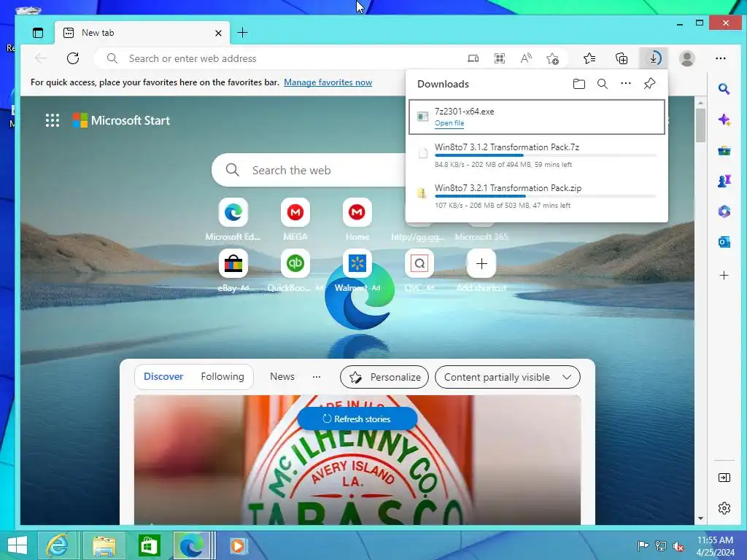The image size is (747, 560).
Task: Click the Add to favorites star icon
Action: [x=553, y=58]
